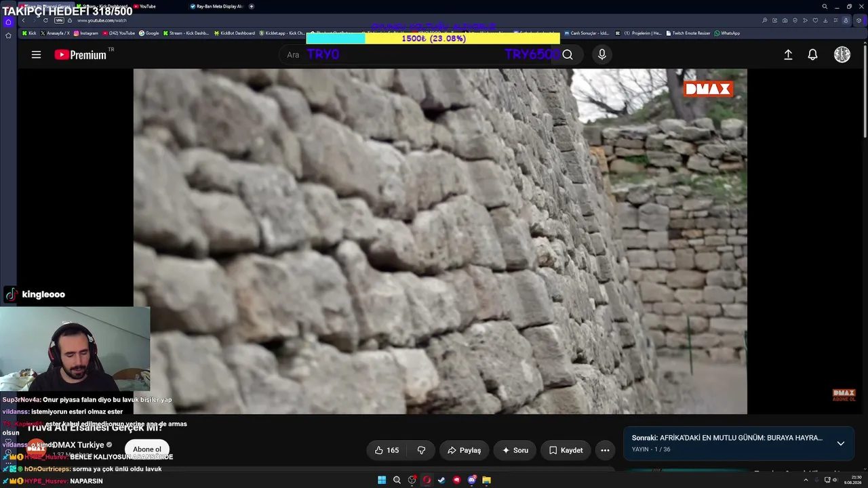This screenshot has height=488, width=868.
Task: Open the three-dot more actions menu
Action: click(x=605, y=450)
